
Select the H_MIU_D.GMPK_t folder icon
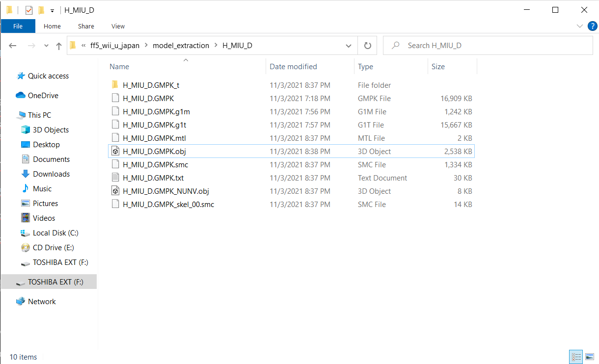pyautogui.click(x=115, y=85)
